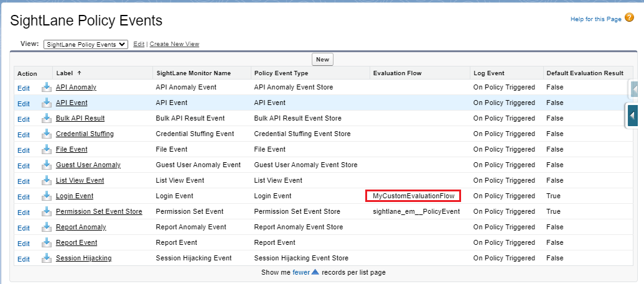644x284 pixels.
Task: Click Edit link next to View dropdown
Action: (139, 44)
